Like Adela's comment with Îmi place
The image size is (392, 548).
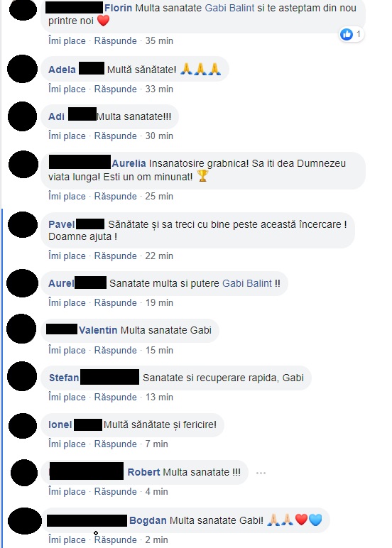coord(67,89)
